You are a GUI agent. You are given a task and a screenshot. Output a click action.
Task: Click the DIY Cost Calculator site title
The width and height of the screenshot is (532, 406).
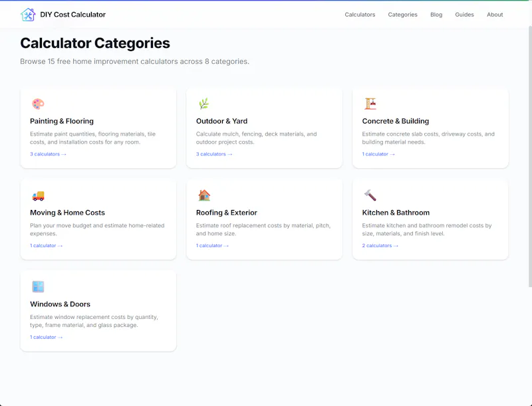(73, 15)
